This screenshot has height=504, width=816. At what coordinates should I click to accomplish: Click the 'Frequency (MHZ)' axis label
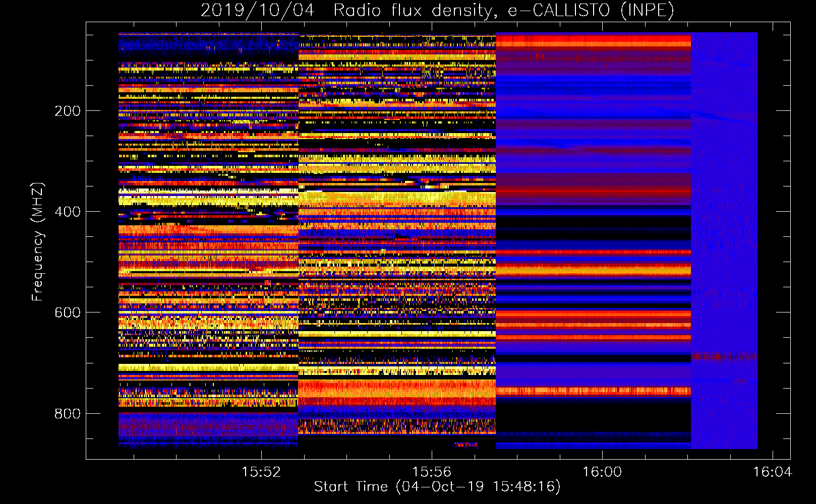click(38, 241)
